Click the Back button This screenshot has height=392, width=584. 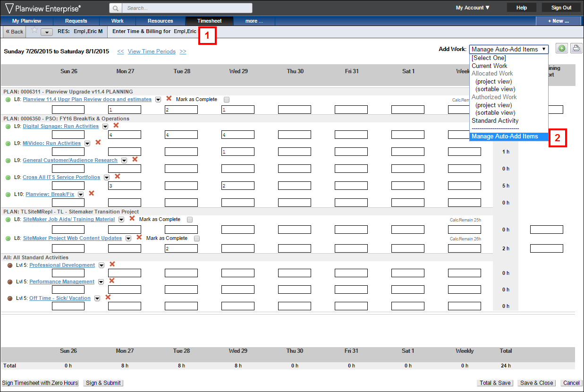tap(15, 32)
